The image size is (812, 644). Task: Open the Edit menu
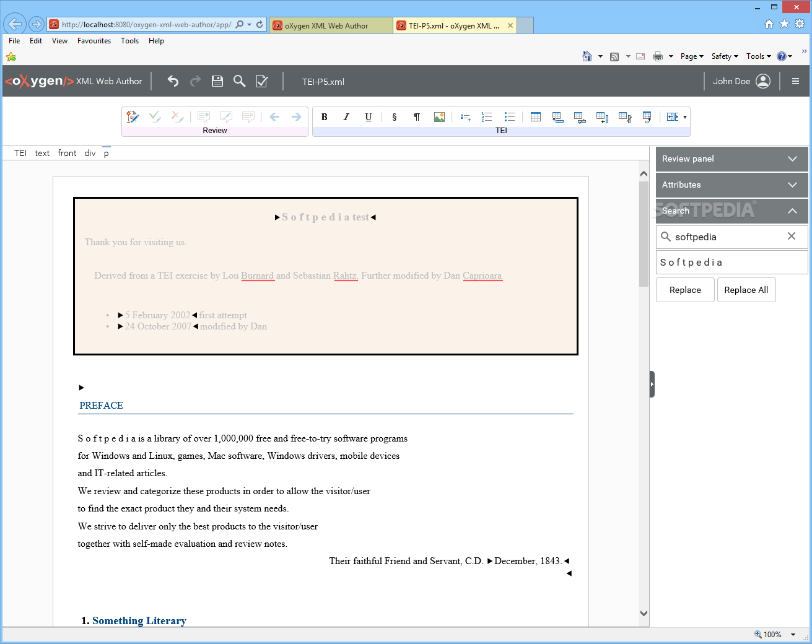coord(36,41)
